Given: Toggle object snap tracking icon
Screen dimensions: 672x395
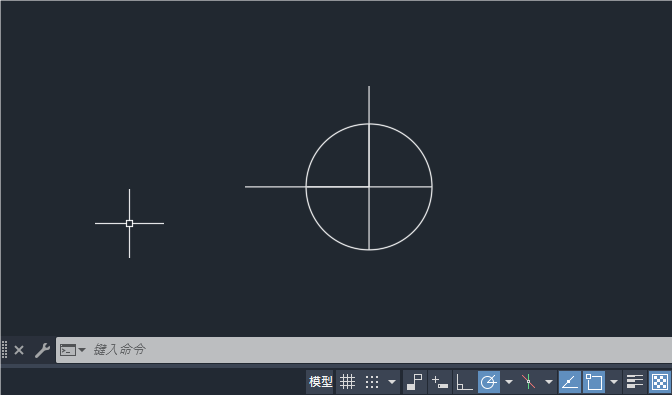Looking at the screenshot, I should point(570,381).
